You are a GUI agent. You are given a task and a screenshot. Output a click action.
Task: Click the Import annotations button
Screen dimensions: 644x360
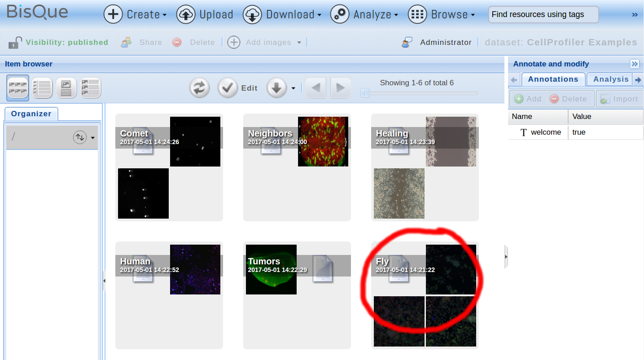point(619,99)
